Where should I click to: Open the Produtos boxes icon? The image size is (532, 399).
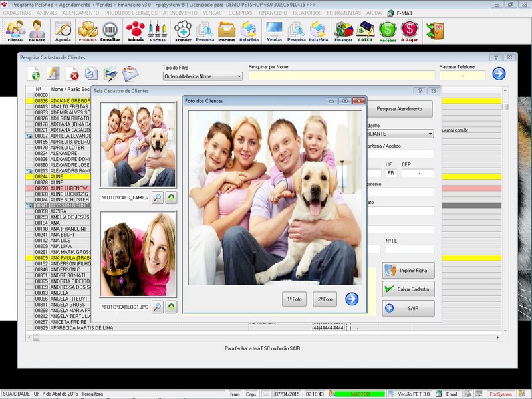(88, 31)
